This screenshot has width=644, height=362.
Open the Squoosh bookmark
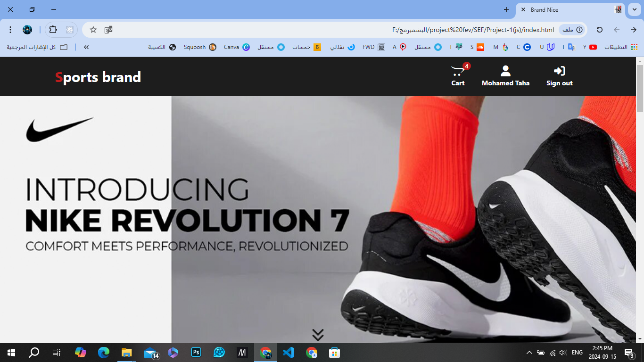[x=199, y=47]
